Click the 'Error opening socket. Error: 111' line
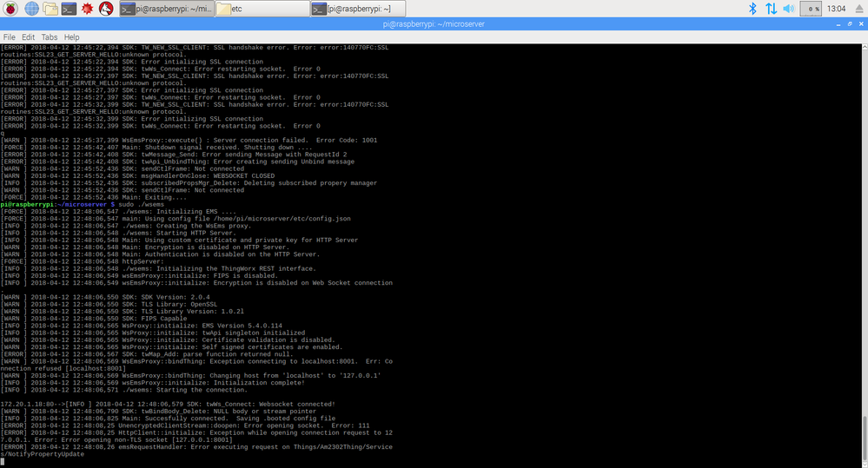This screenshot has height=468, width=868. 185,426
